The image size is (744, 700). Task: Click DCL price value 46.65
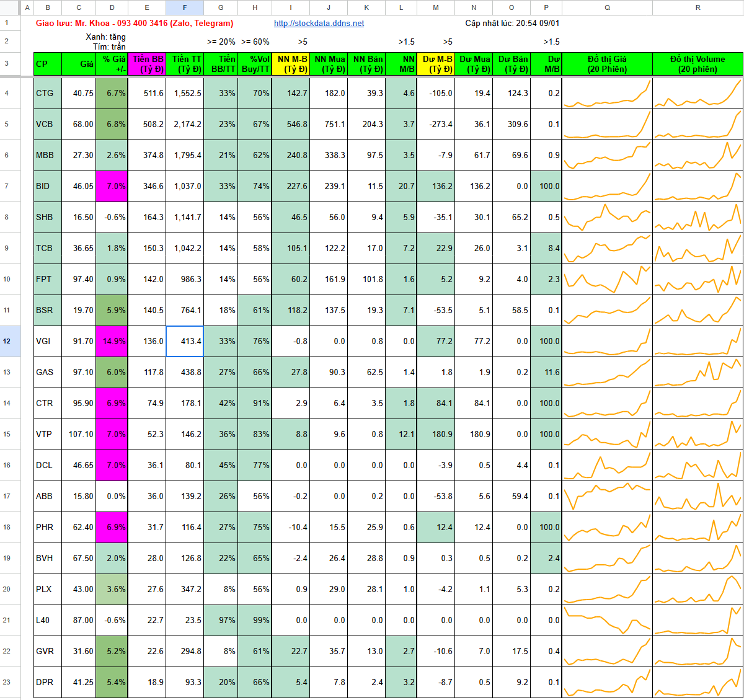pyautogui.click(x=79, y=465)
